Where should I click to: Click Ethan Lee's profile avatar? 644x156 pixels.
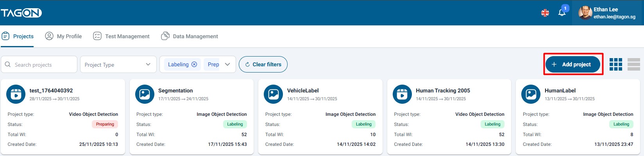(585, 13)
